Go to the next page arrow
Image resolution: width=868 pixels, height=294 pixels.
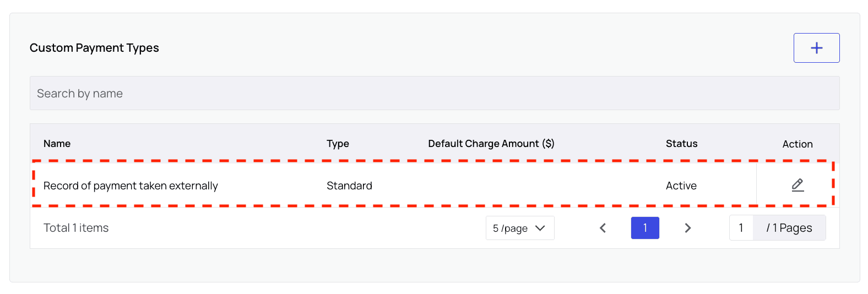click(687, 228)
